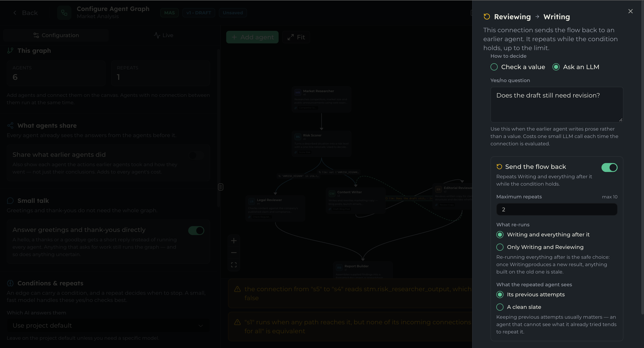Choose Only Writing and Reviewing
This screenshot has width=644, height=348.
point(540,247)
